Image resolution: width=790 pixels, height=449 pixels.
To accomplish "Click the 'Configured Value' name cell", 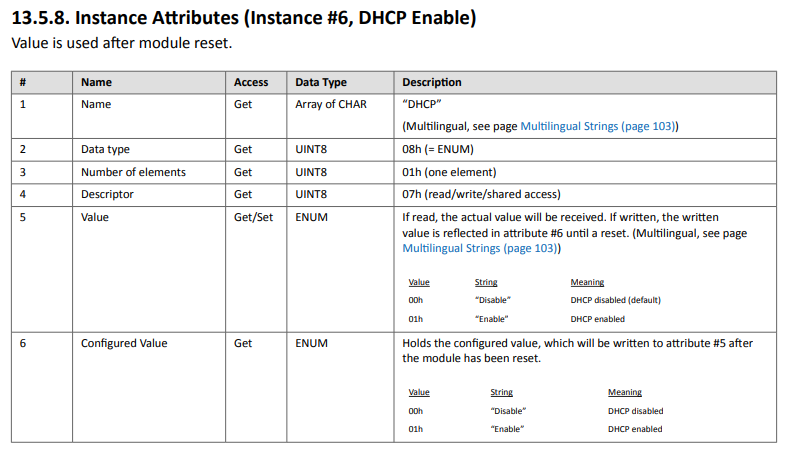I will (124, 343).
